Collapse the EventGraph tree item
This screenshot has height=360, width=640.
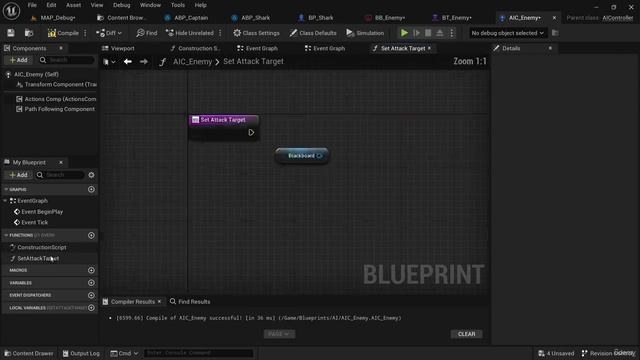pyautogui.click(x=5, y=201)
